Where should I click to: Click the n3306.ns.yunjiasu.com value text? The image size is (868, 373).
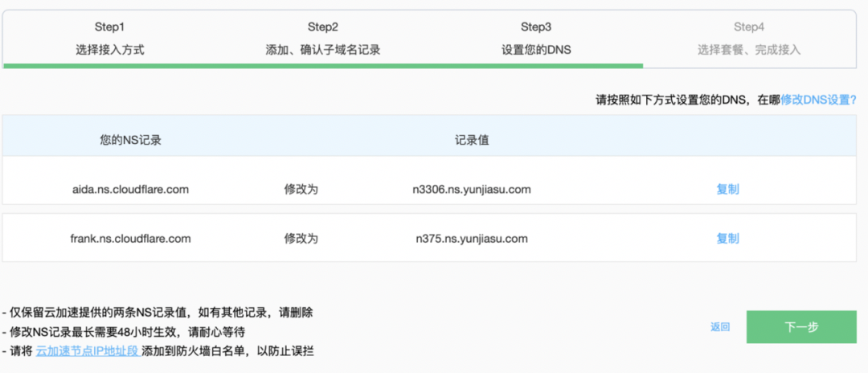coord(472,189)
